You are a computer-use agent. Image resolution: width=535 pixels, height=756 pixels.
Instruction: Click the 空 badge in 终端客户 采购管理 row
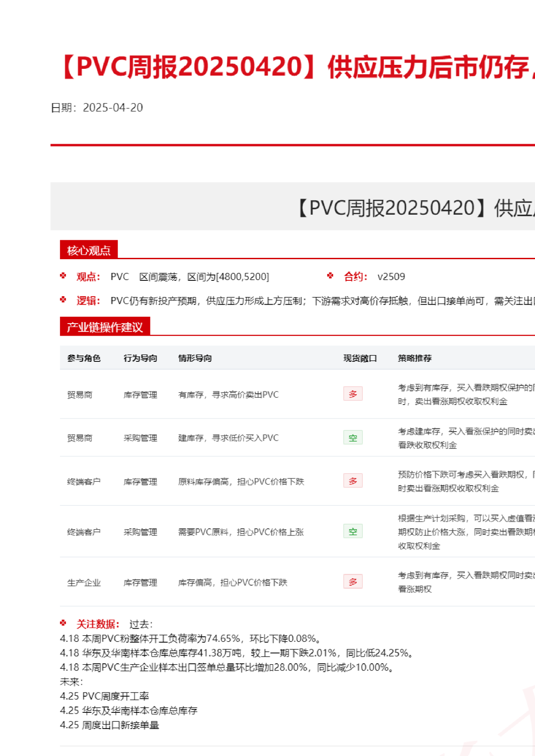pos(353,531)
